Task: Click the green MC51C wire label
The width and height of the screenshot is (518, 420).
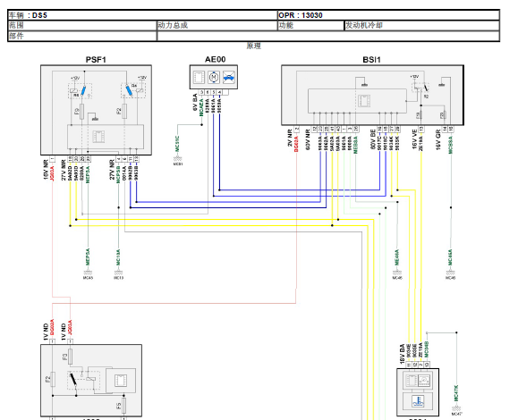Action: click(177, 144)
